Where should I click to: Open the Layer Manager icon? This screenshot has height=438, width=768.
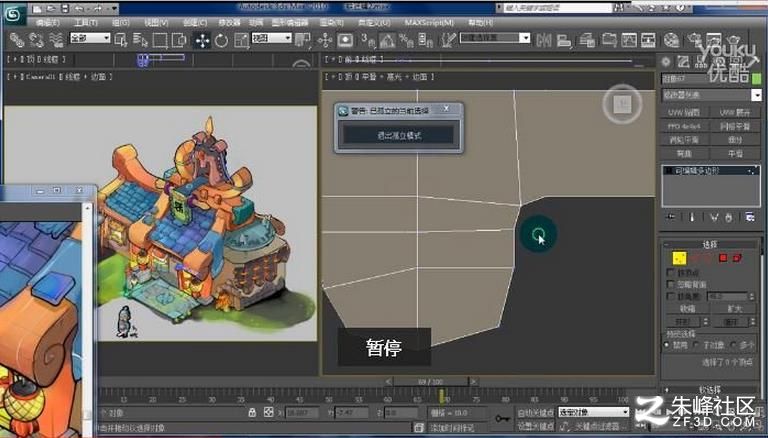click(587, 40)
